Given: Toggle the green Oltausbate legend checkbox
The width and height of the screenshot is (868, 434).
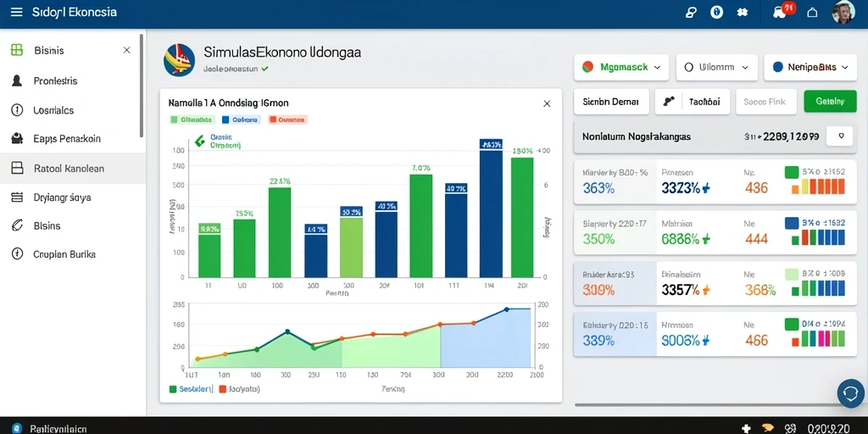Looking at the screenshot, I should coord(173,119).
